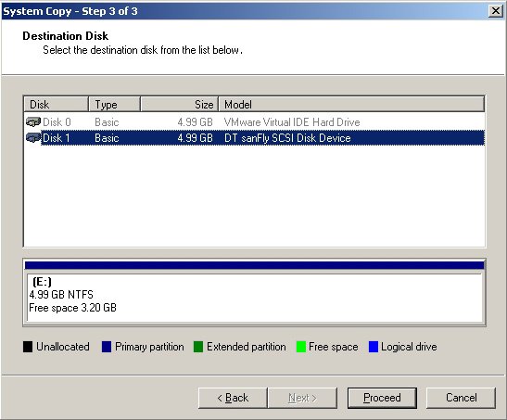Close the System Copy dialog window
This screenshot has height=420, width=507.
click(496, 11)
